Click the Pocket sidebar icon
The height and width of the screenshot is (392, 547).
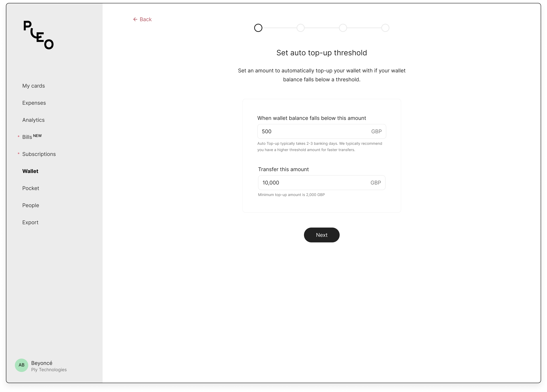tap(31, 188)
